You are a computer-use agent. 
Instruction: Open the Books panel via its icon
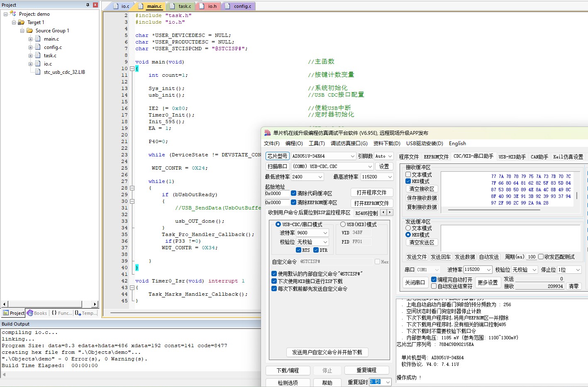click(x=30, y=313)
